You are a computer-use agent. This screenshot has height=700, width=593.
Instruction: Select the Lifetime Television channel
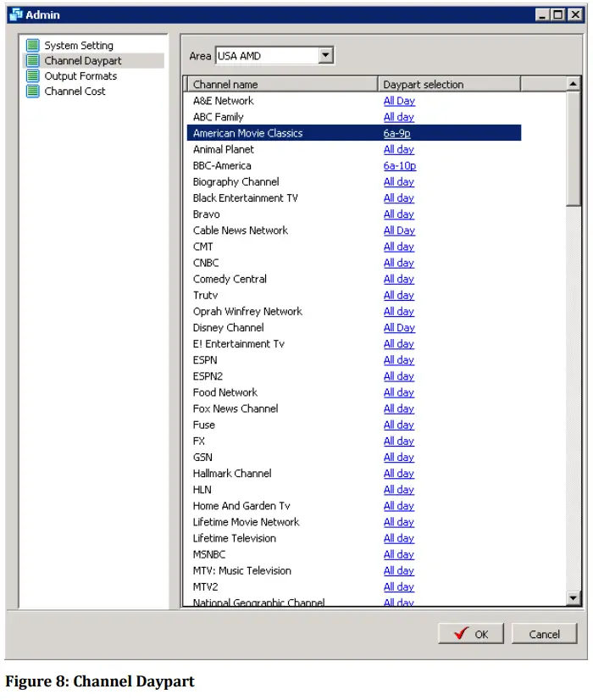(235, 538)
